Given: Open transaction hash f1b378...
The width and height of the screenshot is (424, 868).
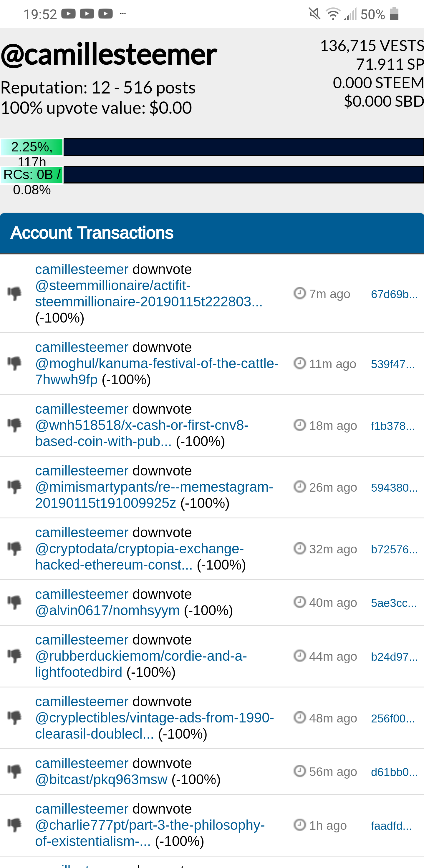Looking at the screenshot, I should pos(392,426).
